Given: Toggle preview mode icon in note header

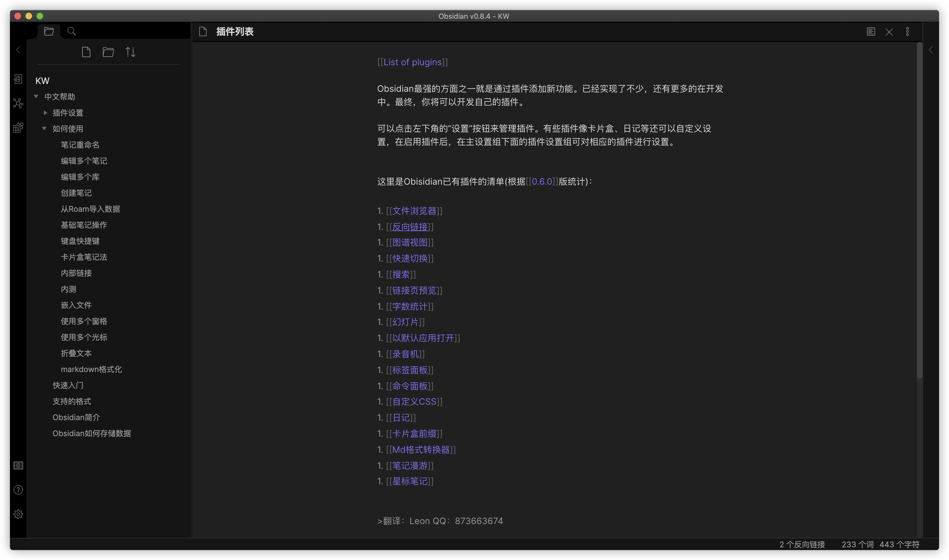Looking at the screenshot, I should point(870,32).
